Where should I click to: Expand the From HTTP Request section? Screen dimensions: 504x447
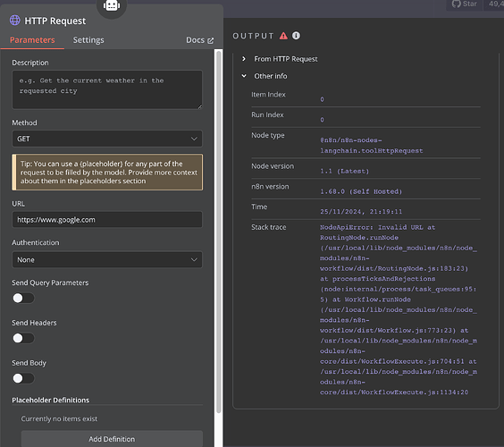pyautogui.click(x=244, y=58)
